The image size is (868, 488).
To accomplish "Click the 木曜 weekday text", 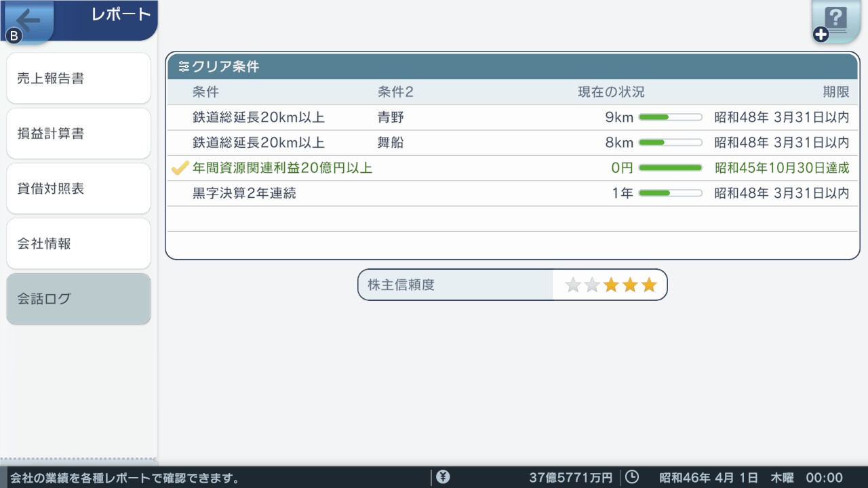I will [x=782, y=478].
